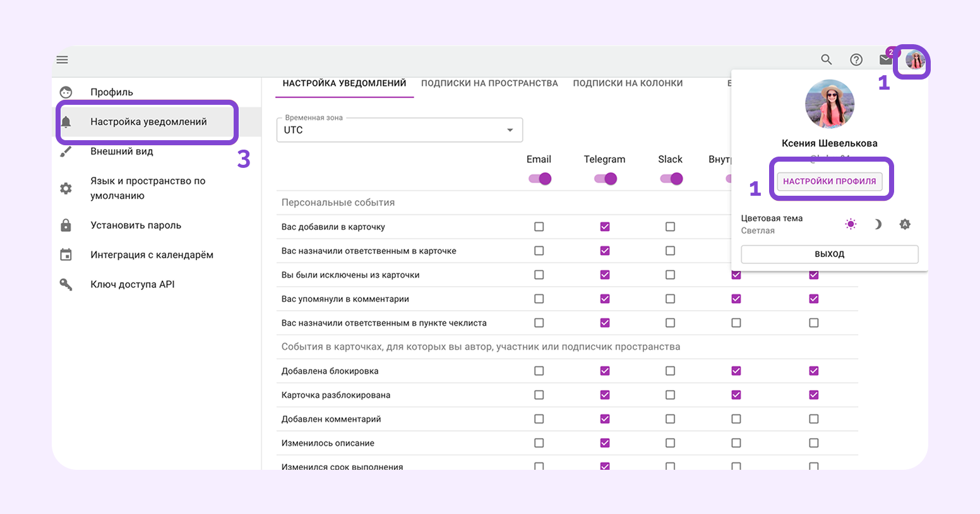The height and width of the screenshot is (514, 980).
Task: Switch to dark theme moon icon
Action: 878,224
